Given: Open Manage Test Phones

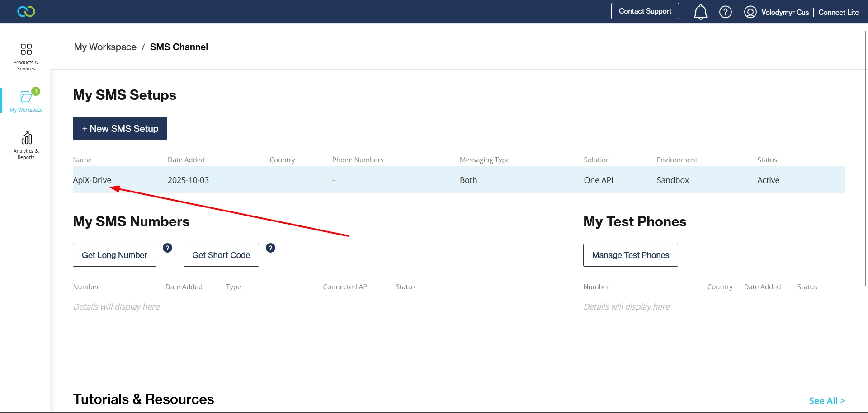Looking at the screenshot, I should pyautogui.click(x=630, y=255).
